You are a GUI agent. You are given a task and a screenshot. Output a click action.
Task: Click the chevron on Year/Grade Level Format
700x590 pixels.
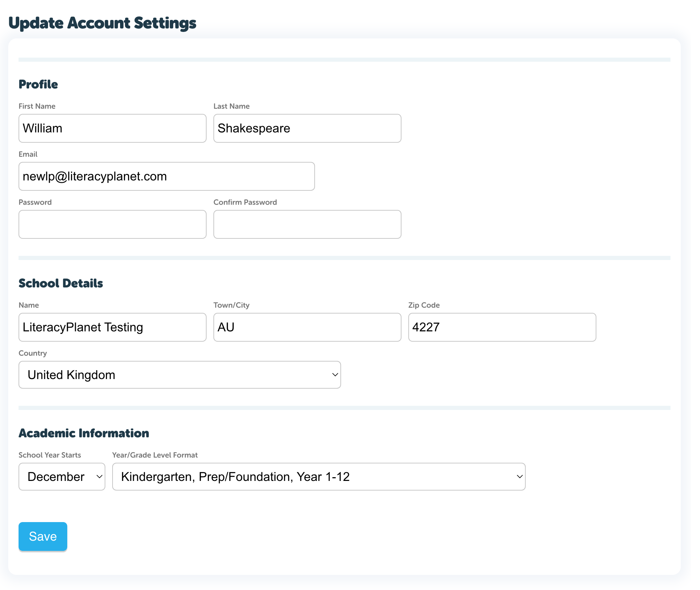tap(520, 477)
